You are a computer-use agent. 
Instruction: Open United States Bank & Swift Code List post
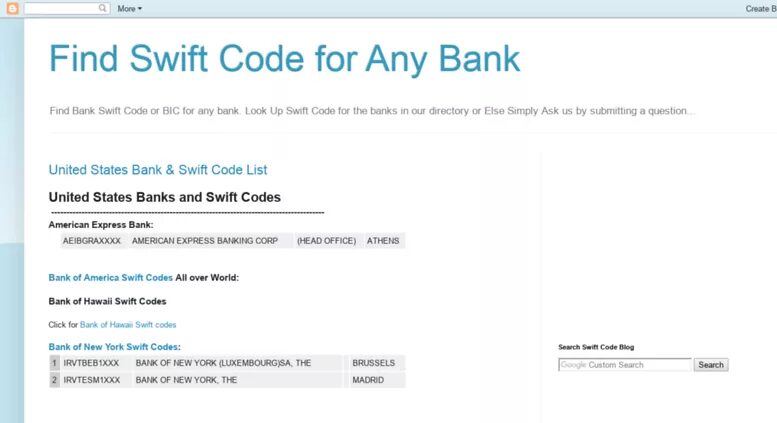click(x=157, y=170)
